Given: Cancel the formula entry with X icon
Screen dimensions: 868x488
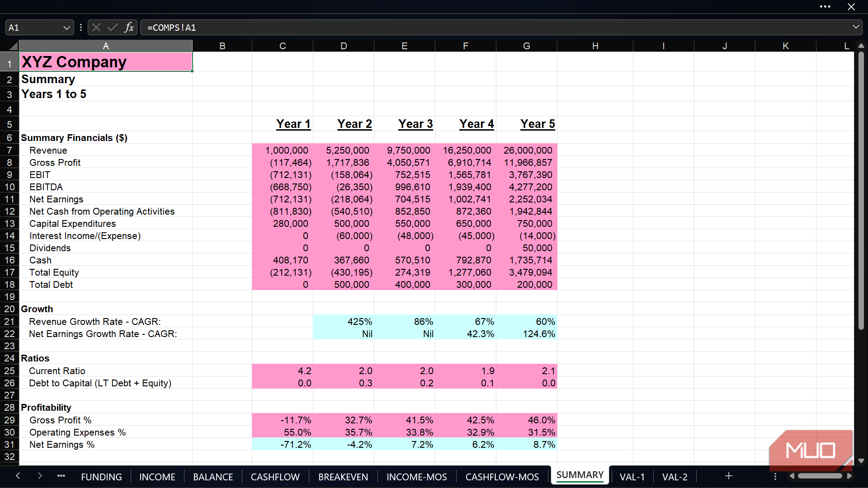Looking at the screenshot, I should coord(96,27).
